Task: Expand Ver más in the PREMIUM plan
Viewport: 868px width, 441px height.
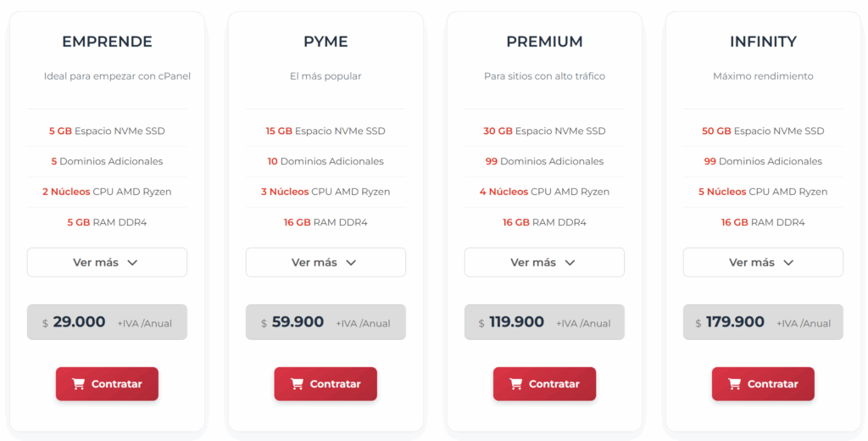Action: point(544,262)
